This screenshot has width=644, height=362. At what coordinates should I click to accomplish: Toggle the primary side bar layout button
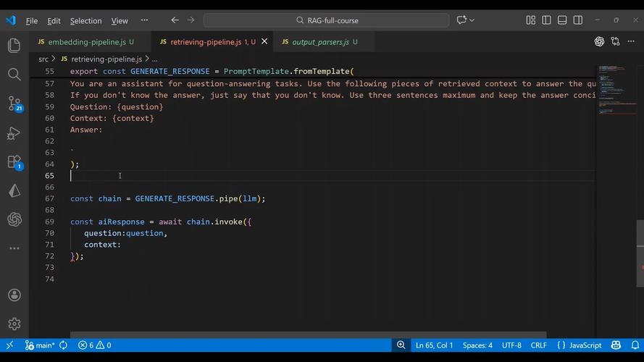click(546, 20)
